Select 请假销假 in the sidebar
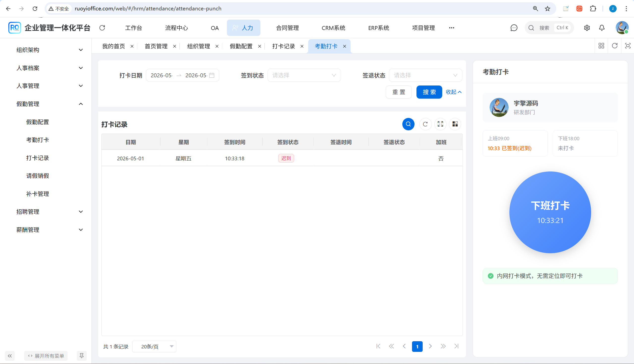 point(37,176)
